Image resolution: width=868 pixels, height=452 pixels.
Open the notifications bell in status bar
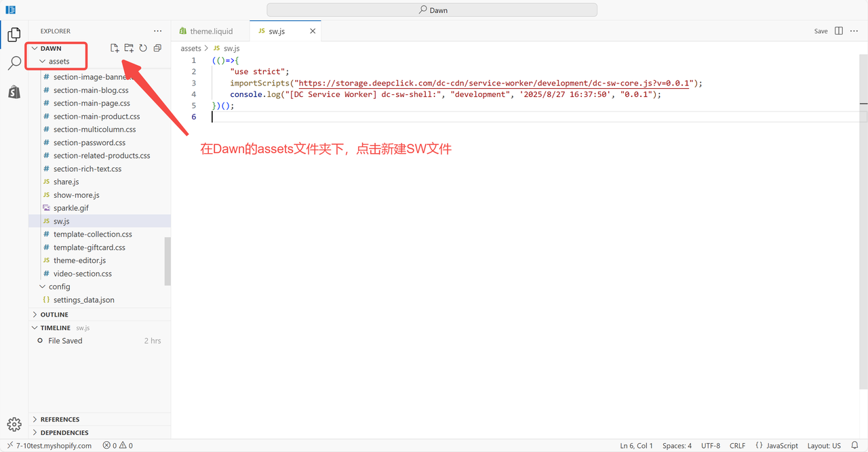(854, 445)
